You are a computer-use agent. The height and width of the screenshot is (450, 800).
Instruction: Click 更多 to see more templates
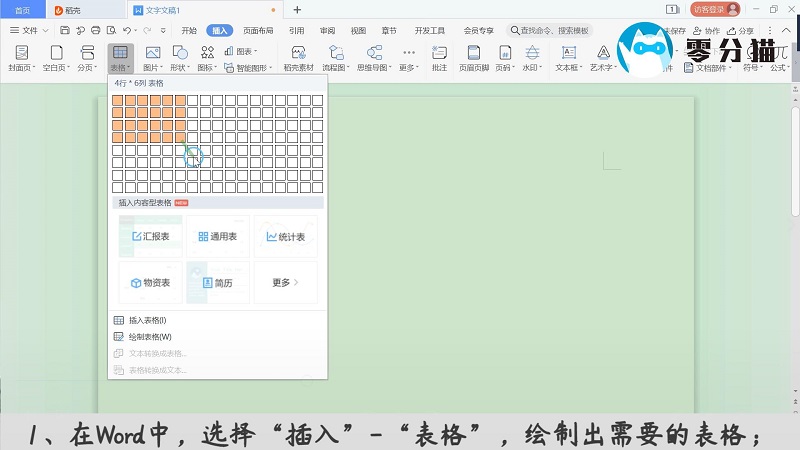pos(285,283)
